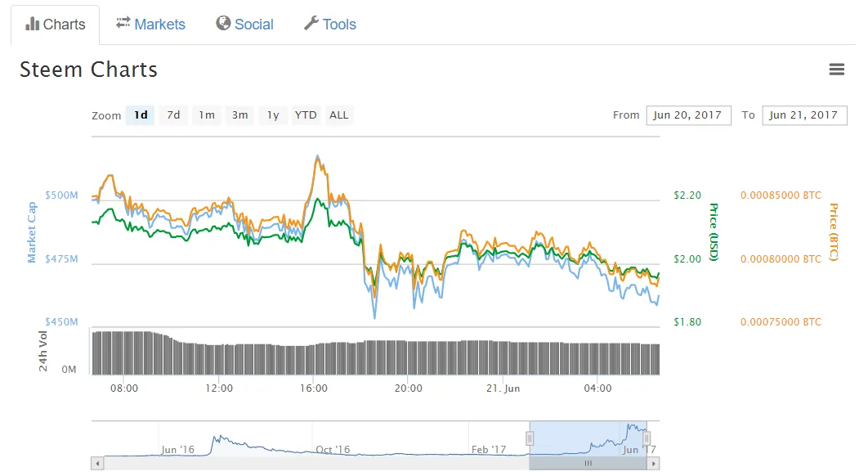
Task: Click the left navigator range handle
Action: (x=530, y=438)
